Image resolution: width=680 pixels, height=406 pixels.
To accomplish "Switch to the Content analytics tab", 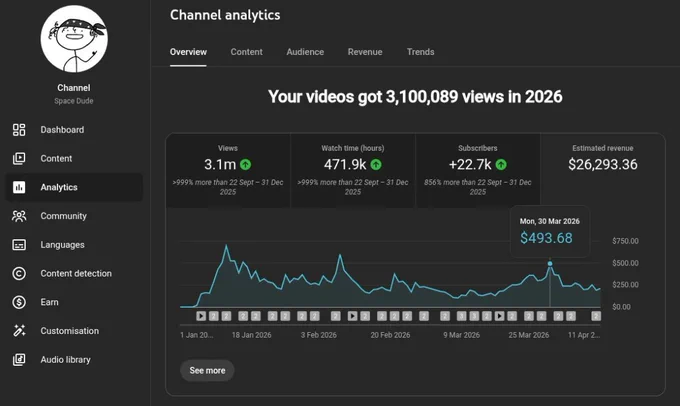I will (x=246, y=52).
